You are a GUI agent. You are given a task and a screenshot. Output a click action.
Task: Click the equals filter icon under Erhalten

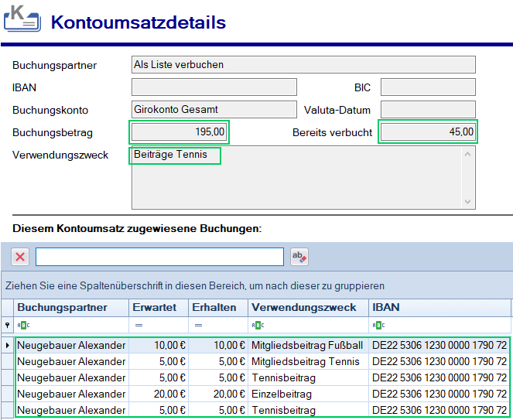click(x=199, y=326)
